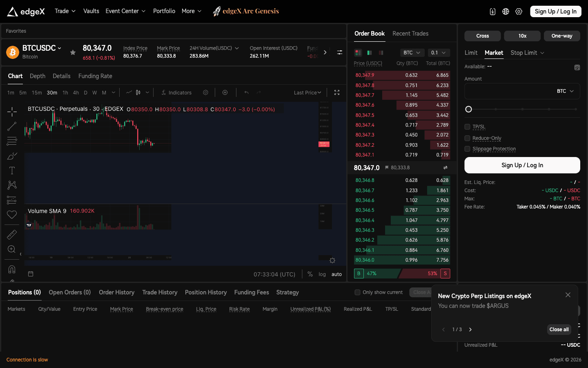Open the Amount currency BTC dropdown
Image resolution: width=588 pixels, height=368 pixels.
pos(566,91)
